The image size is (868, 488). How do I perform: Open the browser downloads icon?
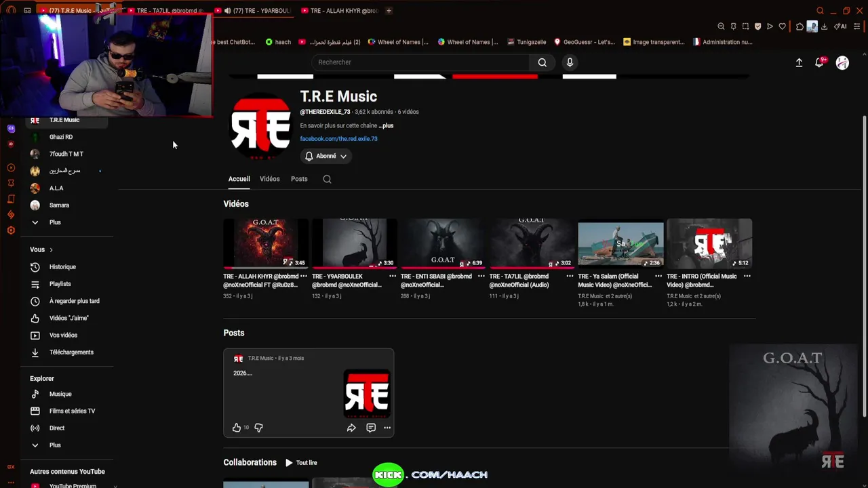click(824, 26)
